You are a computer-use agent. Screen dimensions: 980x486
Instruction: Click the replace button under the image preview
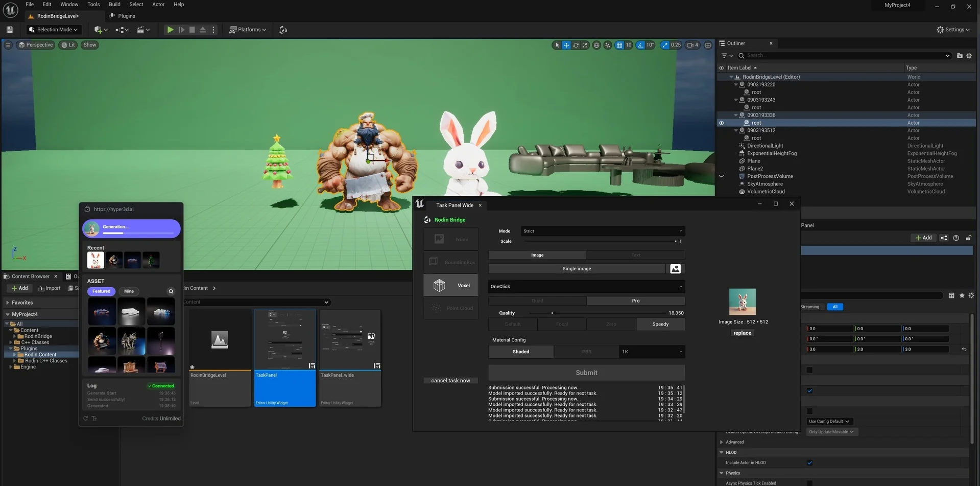click(x=742, y=333)
